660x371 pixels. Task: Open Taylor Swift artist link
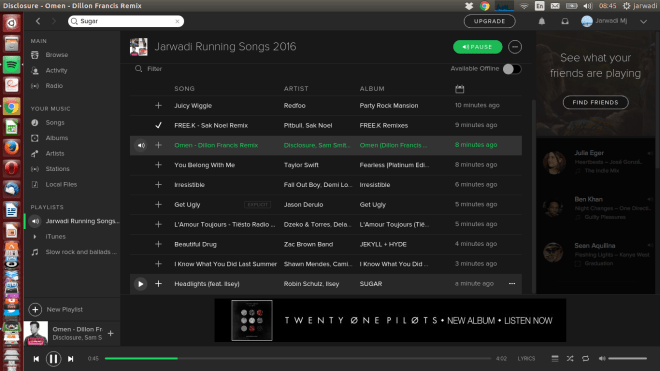coord(301,165)
